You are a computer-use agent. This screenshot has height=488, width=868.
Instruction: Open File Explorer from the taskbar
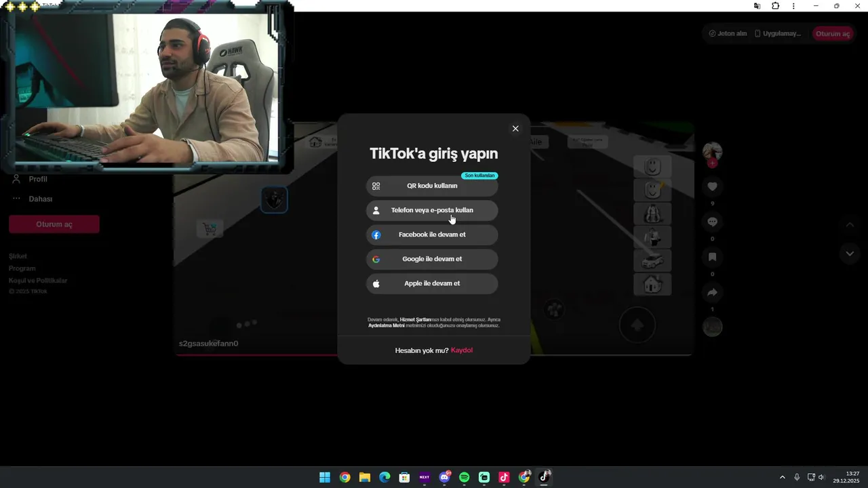point(365,477)
